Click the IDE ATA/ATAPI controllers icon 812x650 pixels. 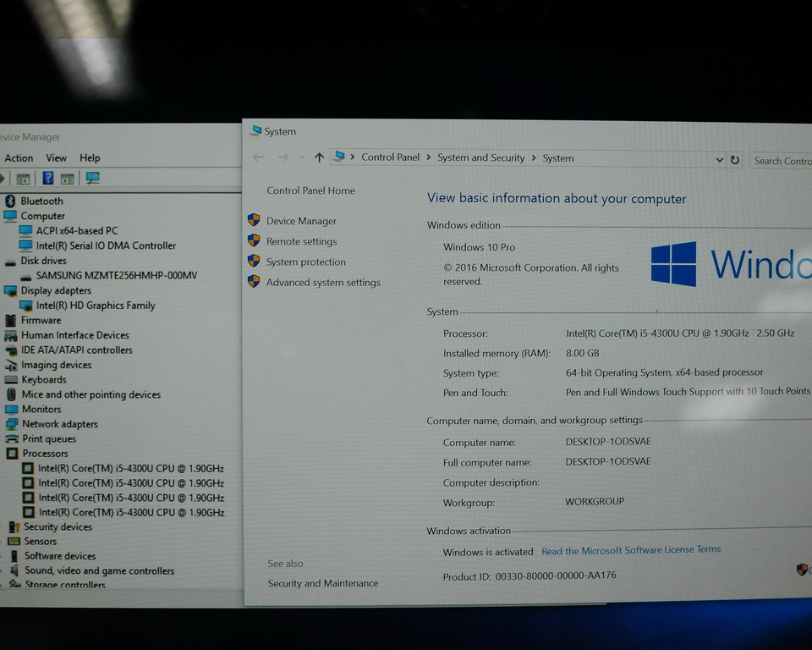click(11, 351)
